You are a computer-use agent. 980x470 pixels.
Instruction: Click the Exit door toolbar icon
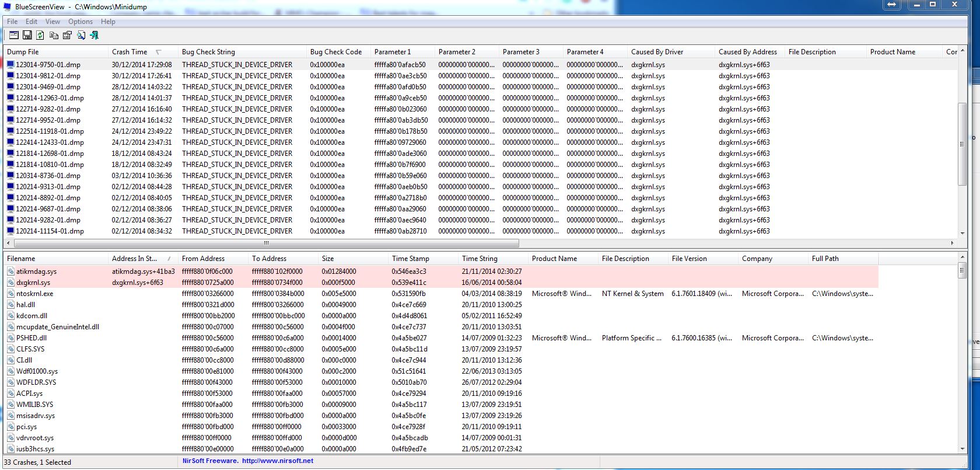pyautogui.click(x=94, y=36)
